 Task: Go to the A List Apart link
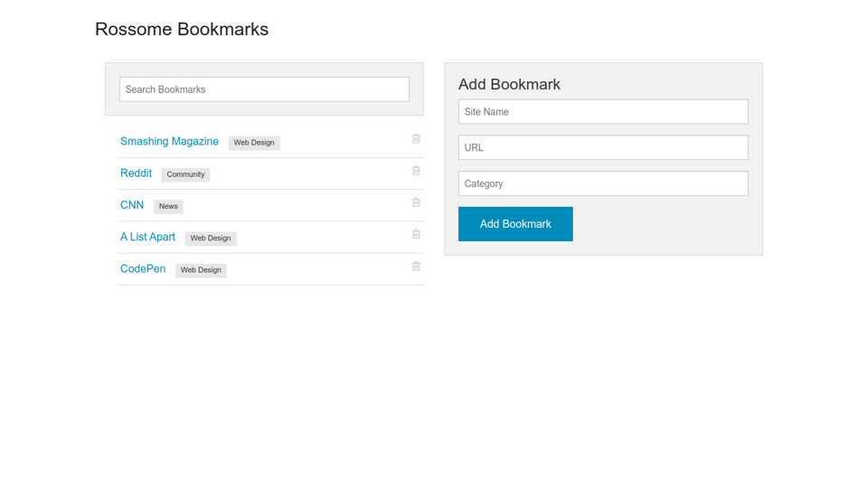[147, 237]
